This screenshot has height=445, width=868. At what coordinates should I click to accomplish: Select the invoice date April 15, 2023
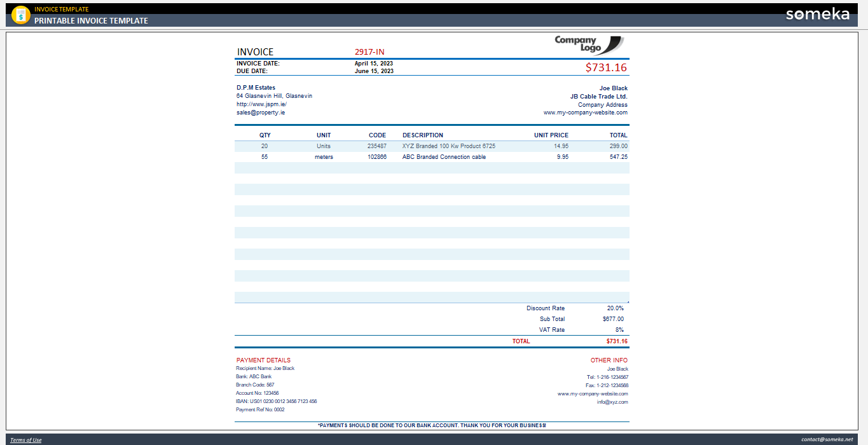click(374, 64)
